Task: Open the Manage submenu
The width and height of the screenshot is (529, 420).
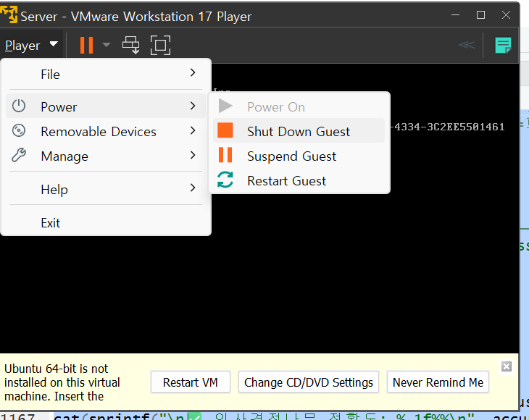Action: click(x=106, y=156)
